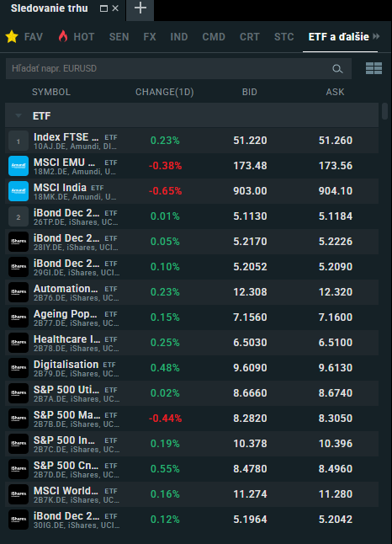Click bid price 5.2052
392x544 pixels.
(250, 267)
